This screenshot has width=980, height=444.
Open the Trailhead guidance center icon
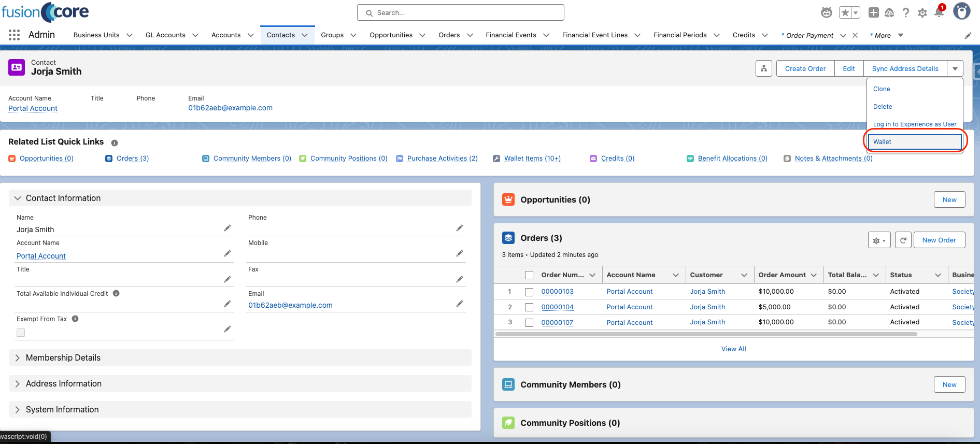(x=889, y=12)
